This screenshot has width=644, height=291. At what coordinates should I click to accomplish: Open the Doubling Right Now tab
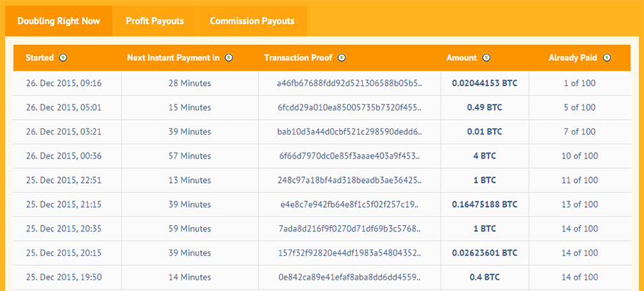point(59,21)
